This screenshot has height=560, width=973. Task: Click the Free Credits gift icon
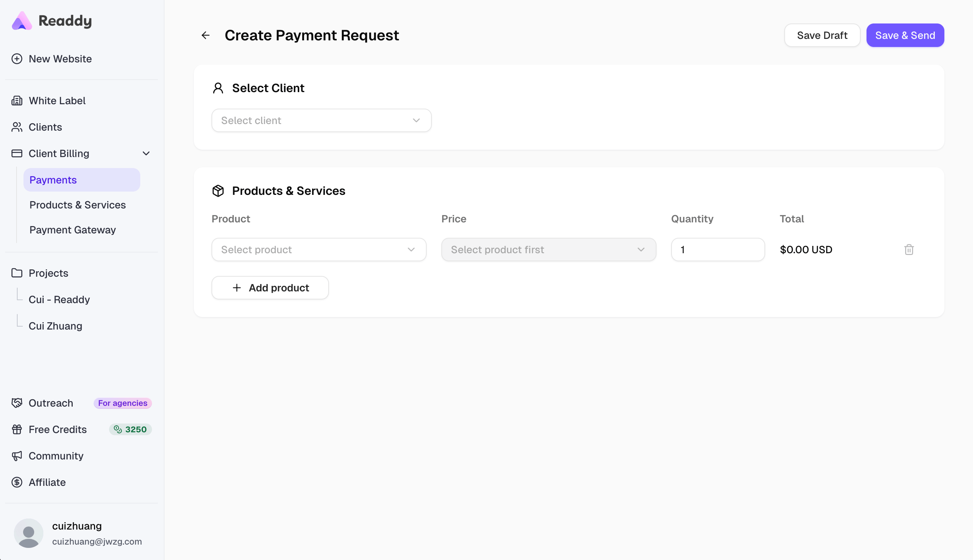(x=17, y=430)
